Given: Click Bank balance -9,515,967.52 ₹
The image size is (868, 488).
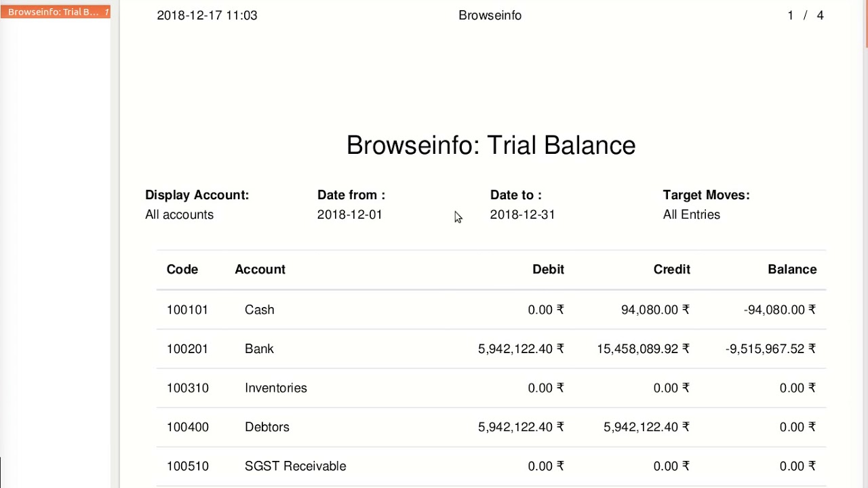Looking at the screenshot, I should (x=770, y=349).
